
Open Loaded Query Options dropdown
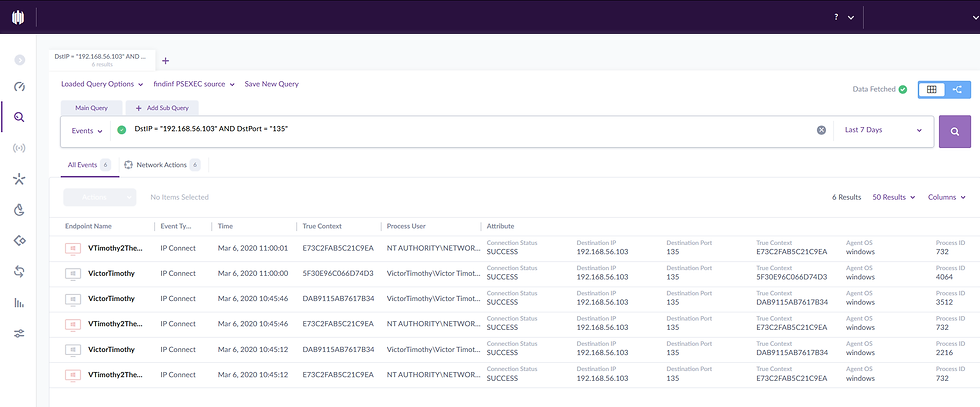click(x=102, y=84)
